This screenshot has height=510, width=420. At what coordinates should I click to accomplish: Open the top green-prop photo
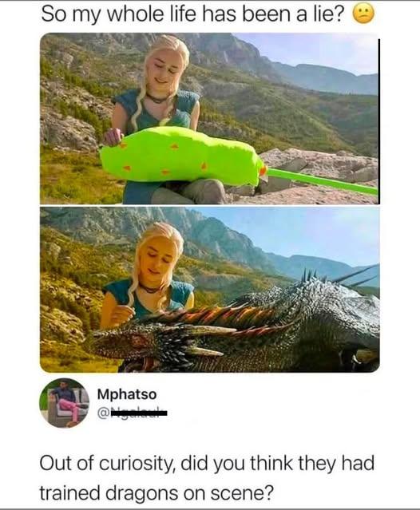[x=209, y=118]
